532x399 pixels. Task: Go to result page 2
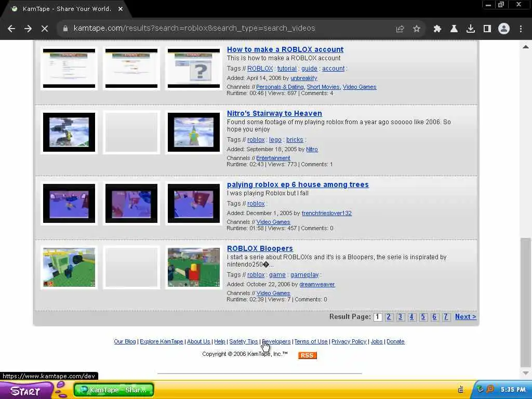[x=389, y=317]
